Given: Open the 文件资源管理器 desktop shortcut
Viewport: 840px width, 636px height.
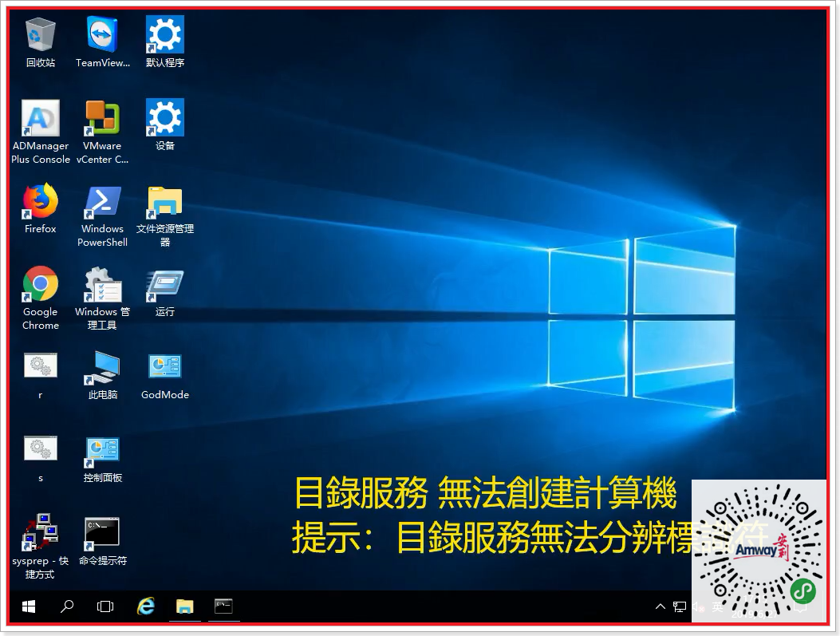Looking at the screenshot, I should [x=165, y=215].
